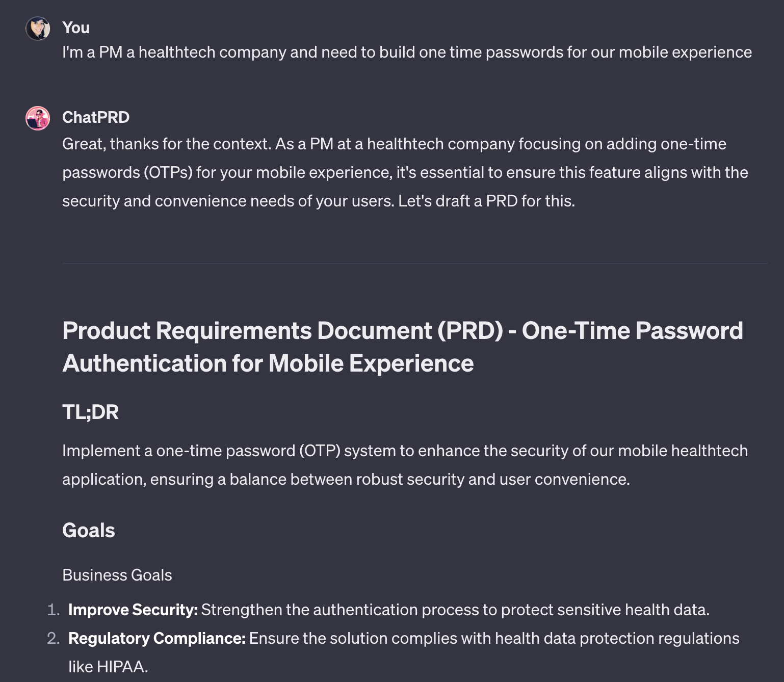Screen dimensions: 784x682
Task: Click the Business Goals subheading
Action: click(x=117, y=575)
